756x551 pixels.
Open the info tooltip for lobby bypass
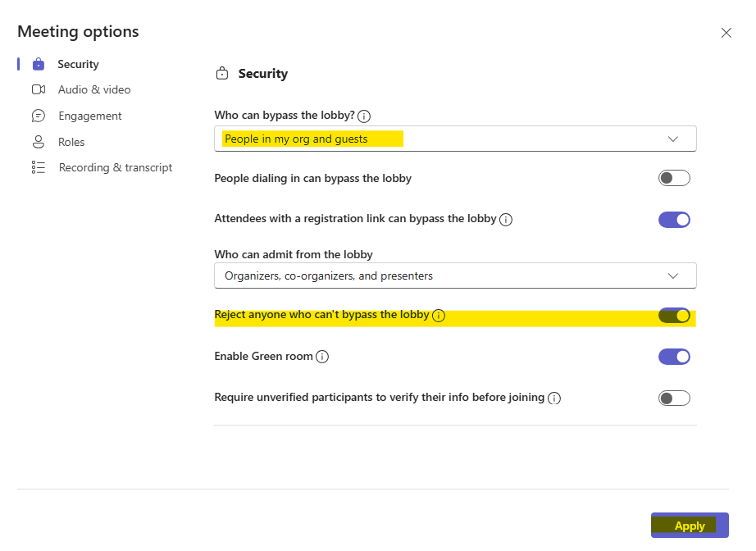tap(363, 116)
